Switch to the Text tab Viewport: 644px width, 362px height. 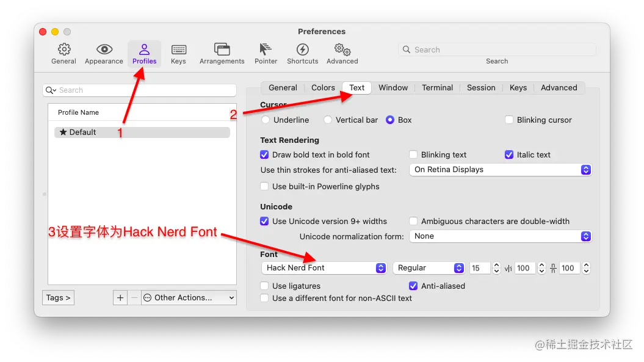click(x=357, y=88)
